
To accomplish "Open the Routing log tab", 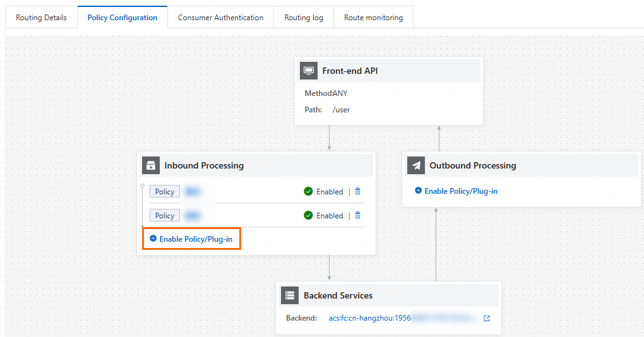I will (x=304, y=18).
